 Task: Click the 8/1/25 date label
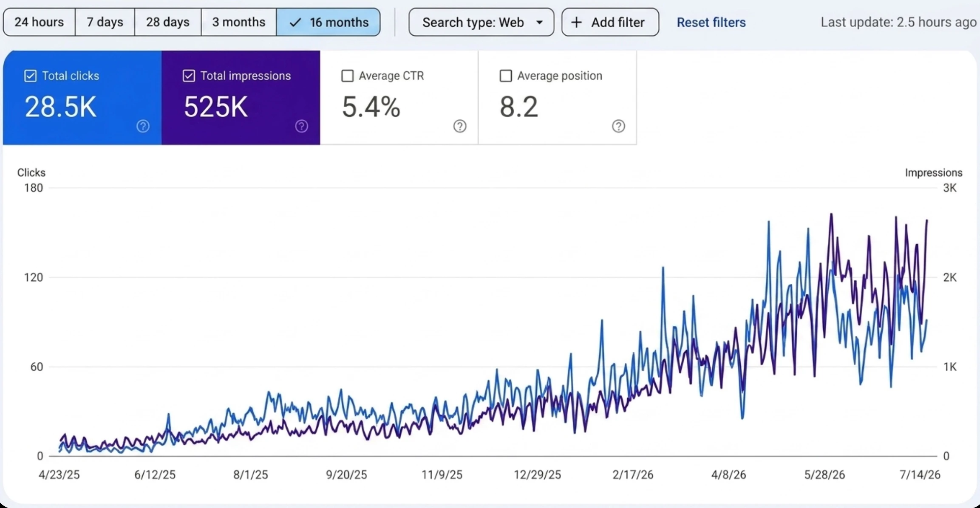[x=250, y=474]
